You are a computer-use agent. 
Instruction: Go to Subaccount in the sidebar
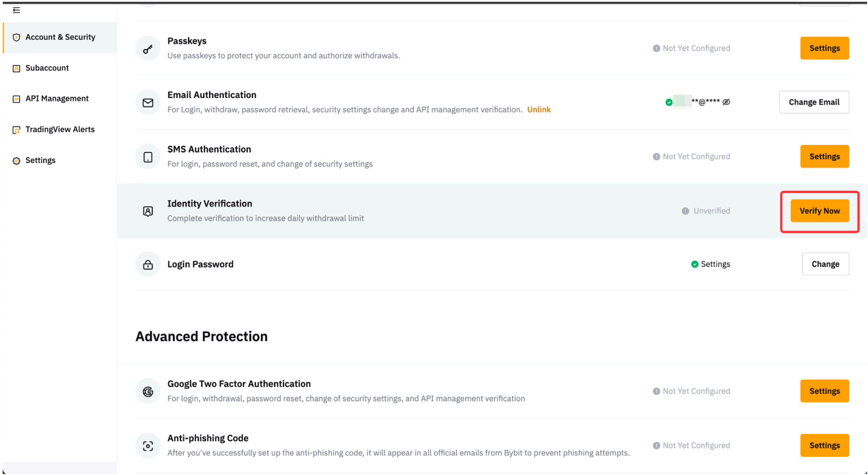47,68
